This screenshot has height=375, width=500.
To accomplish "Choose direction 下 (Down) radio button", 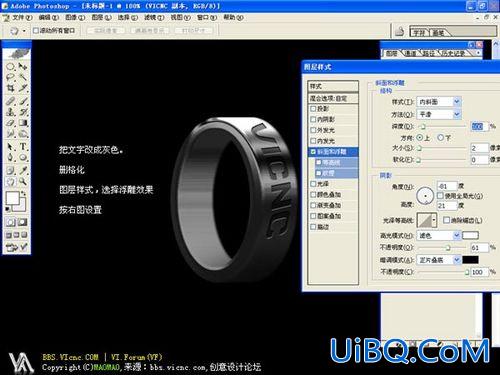I will [440, 137].
